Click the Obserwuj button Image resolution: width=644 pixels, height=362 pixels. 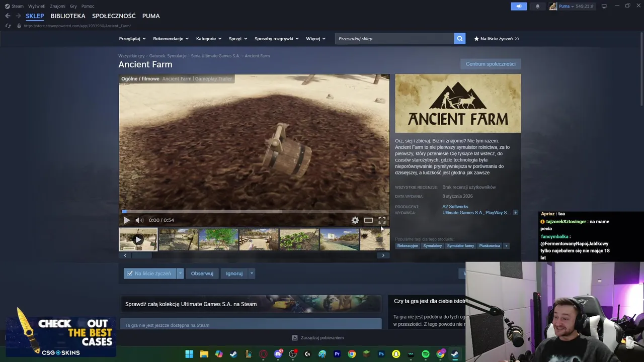(x=202, y=274)
